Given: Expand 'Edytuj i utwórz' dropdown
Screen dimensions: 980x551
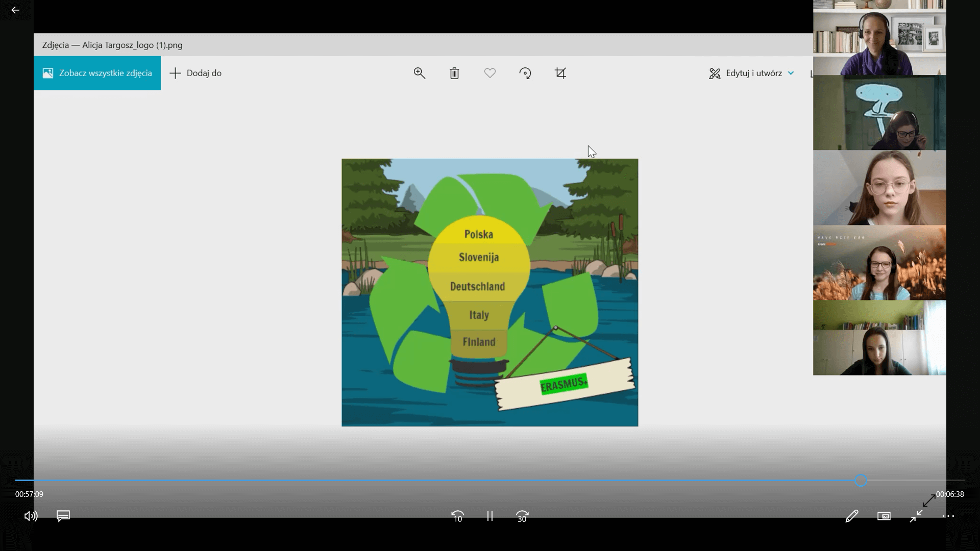Looking at the screenshot, I should (751, 73).
